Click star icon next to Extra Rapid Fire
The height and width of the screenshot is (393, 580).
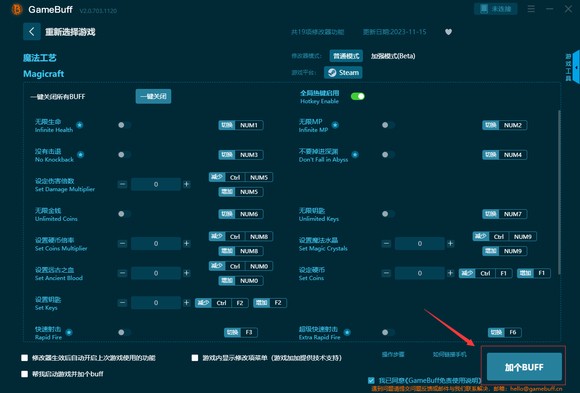click(x=347, y=332)
